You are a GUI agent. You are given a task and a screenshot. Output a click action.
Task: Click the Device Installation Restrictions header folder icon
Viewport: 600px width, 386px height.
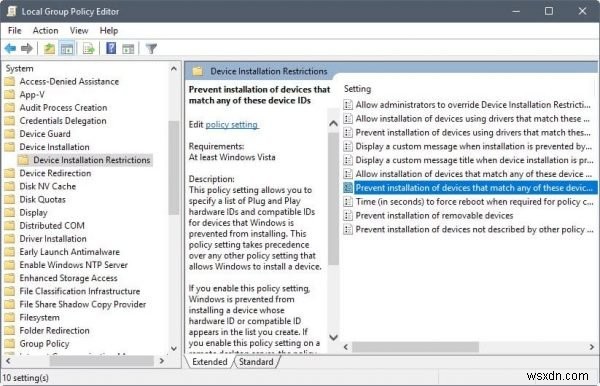pos(197,71)
